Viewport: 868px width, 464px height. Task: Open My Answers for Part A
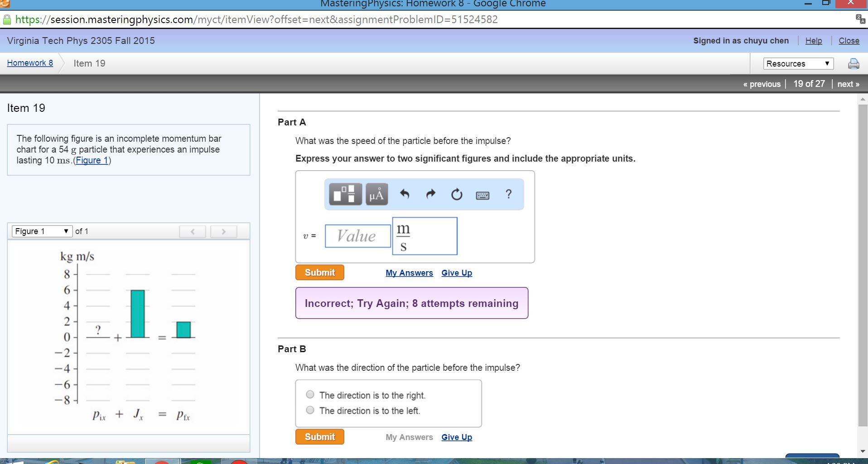(x=409, y=273)
